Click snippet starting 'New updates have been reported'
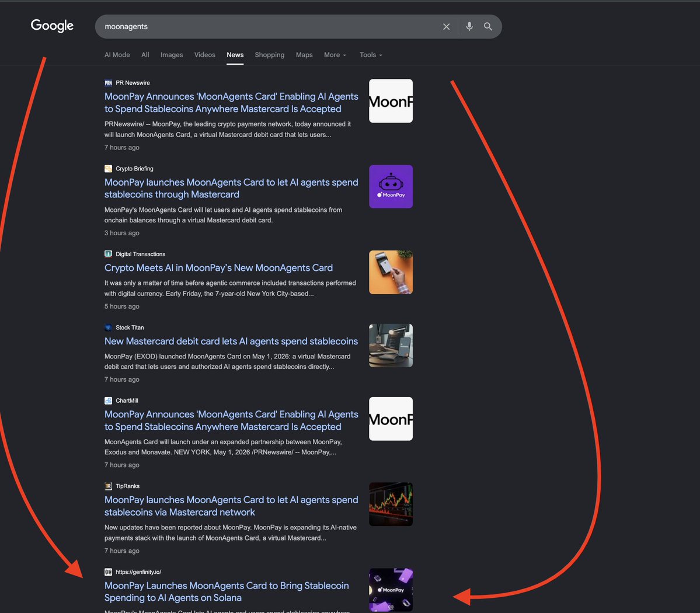 point(231,532)
